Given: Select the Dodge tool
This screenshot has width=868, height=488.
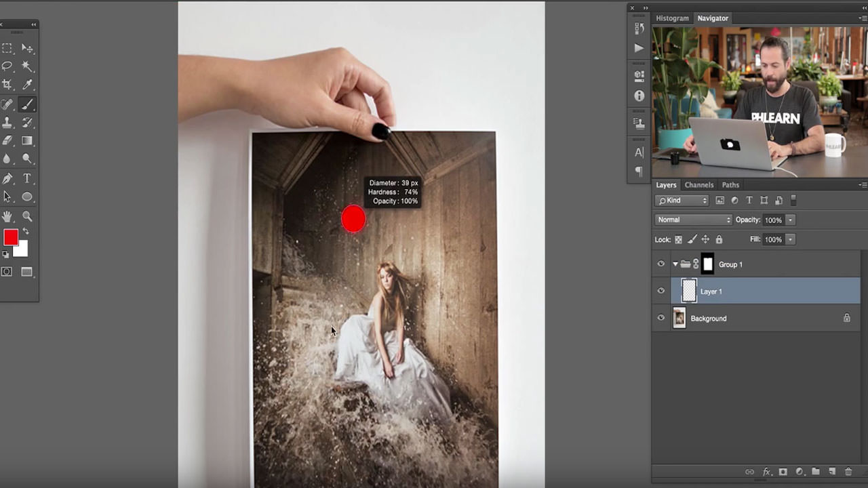Looking at the screenshot, I should coord(27,159).
